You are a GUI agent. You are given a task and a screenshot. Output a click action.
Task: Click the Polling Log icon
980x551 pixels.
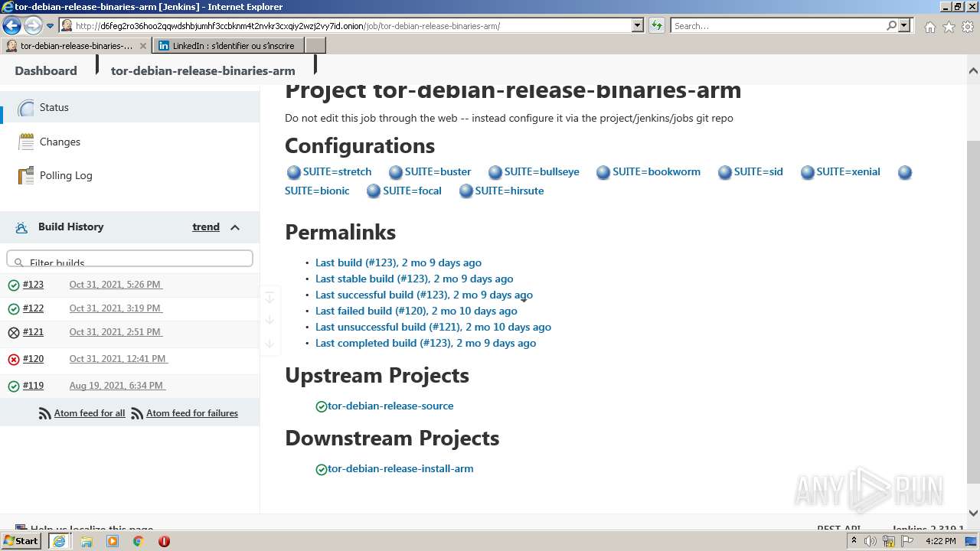[26, 175]
